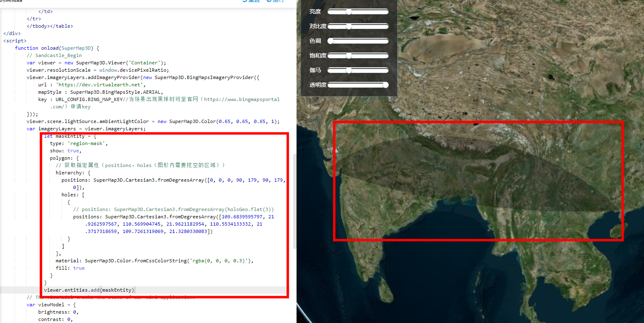Screen dimensions: 644x323
Task: Click the 'viewer.imageryLayers.addImageryProvider' line
Action: click(143, 77)
